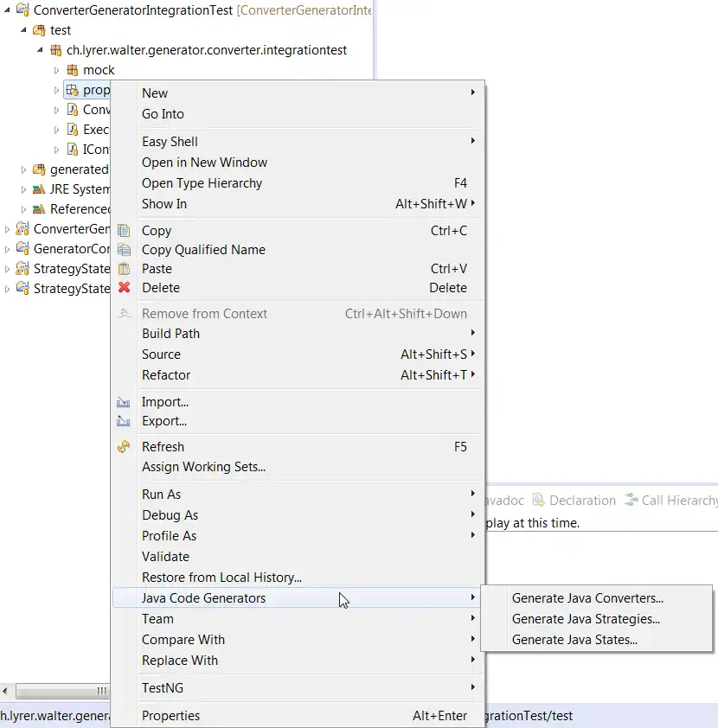The height and width of the screenshot is (728, 718).
Task: Expand the mock package
Action: coord(56,70)
